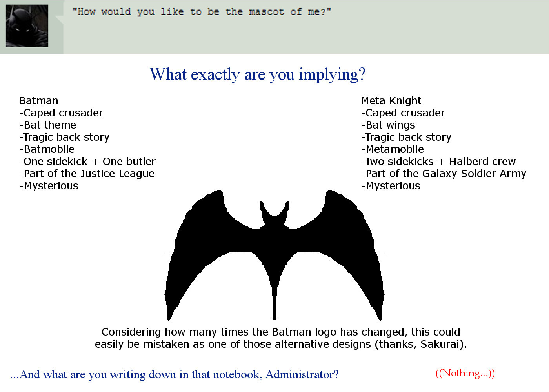The width and height of the screenshot is (549, 392).
Task: Click "-Part of the Justice League" line
Action: [87, 174]
